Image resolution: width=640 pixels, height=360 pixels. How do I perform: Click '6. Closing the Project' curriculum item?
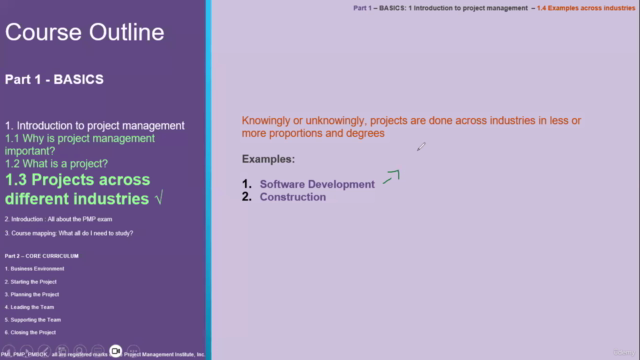[30, 332]
